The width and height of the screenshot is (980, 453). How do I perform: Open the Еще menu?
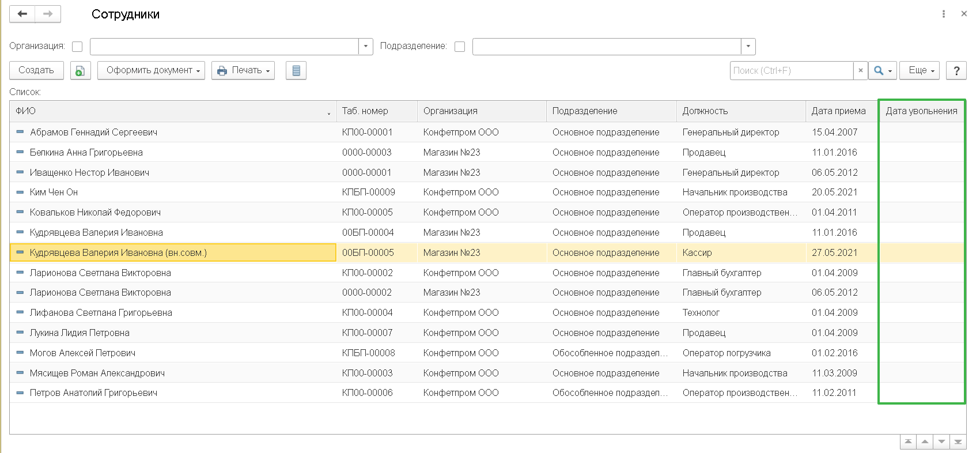(x=920, y=70)
